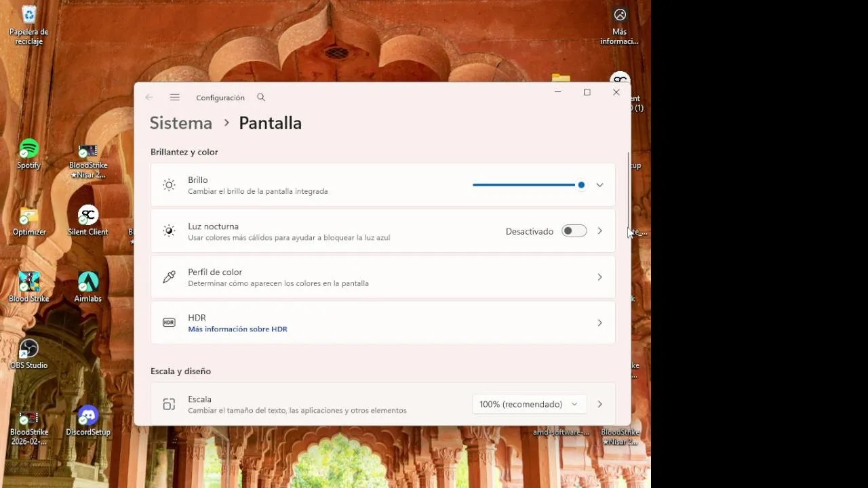Image resolution: width=868 pixels, height=488 pixels.
Task: Open HDR settings chevron
Action: 599,323
